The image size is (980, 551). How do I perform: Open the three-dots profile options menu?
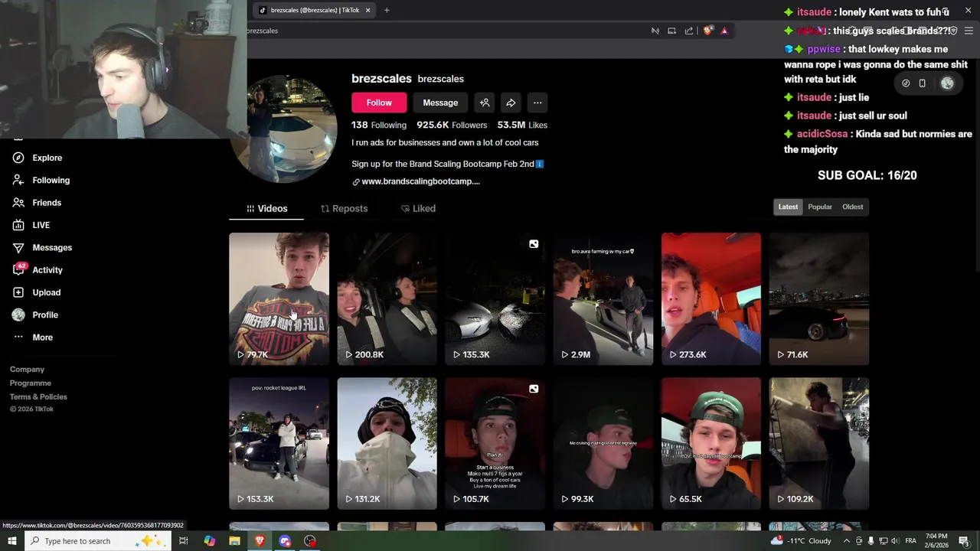(x=537, y=103)
